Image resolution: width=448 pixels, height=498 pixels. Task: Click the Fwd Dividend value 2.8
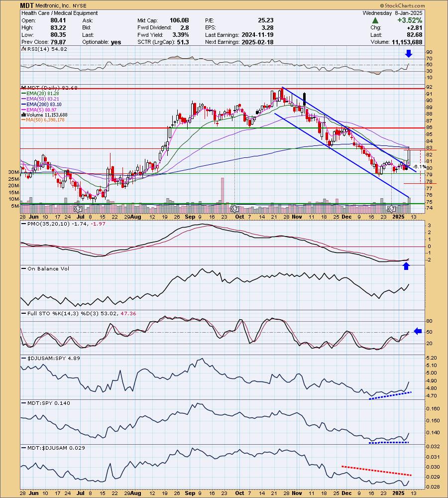(x=185, y=27)
